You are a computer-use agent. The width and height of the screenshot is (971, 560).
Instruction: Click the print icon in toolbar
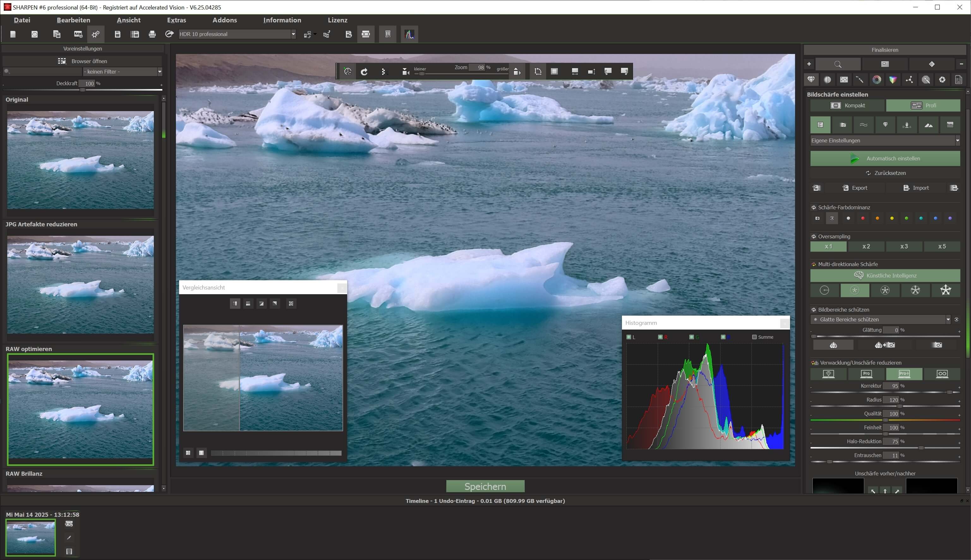(x=152, y=34)
